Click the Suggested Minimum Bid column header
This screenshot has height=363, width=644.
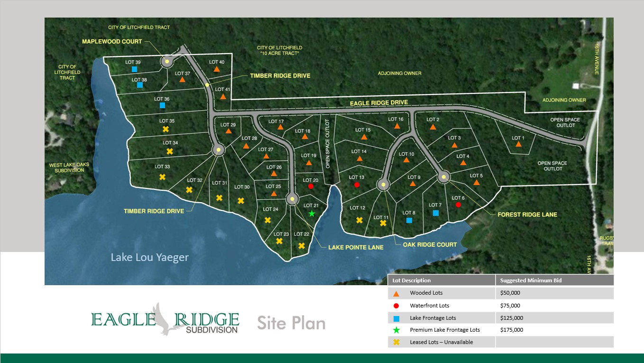(x=530, y=280)
